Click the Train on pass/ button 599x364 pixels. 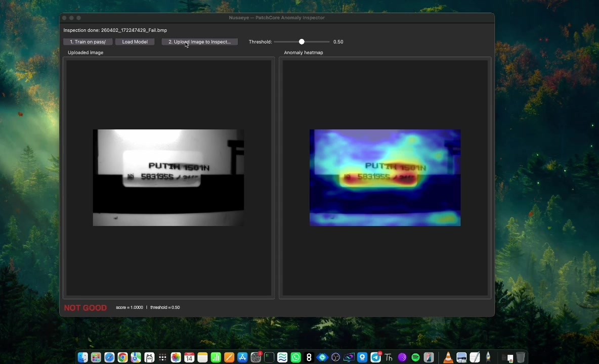coord(88,41)
